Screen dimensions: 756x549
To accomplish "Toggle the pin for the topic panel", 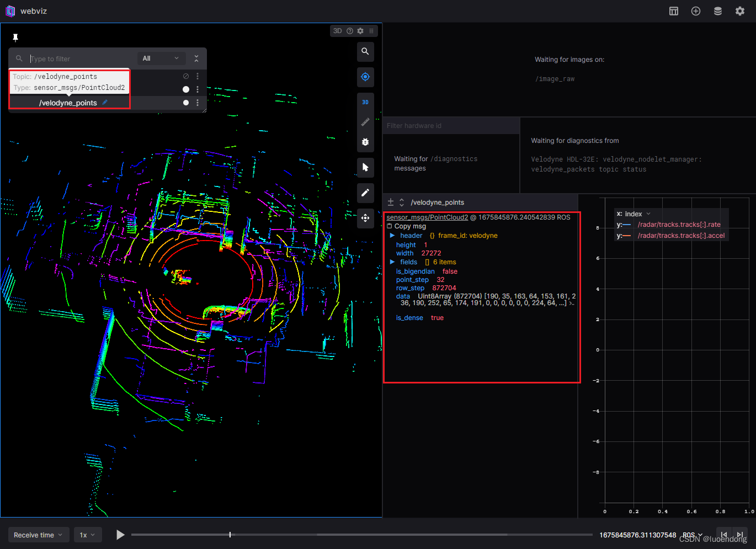I will pyautogui.click(x=15, y=38).
